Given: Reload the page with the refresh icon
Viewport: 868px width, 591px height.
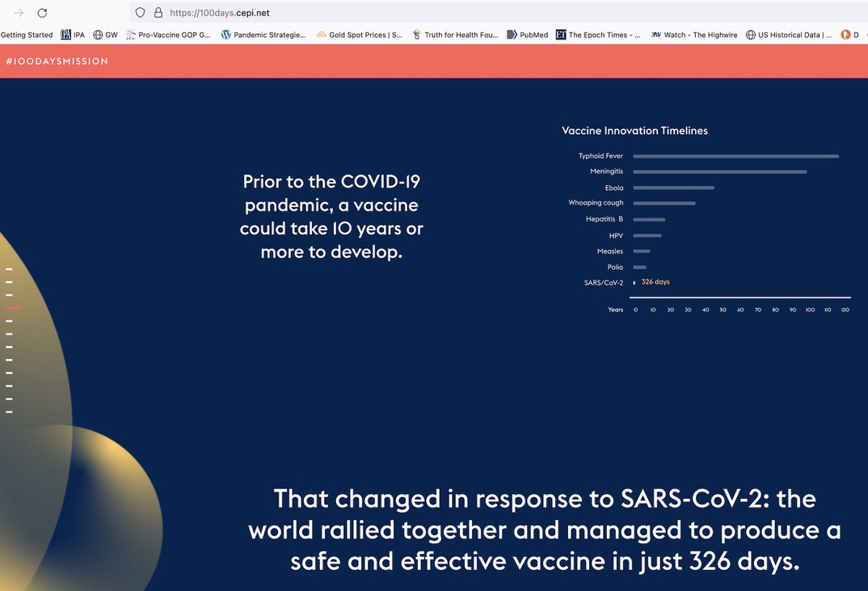Looking at the screenshot, I should [x=42, y=13].
